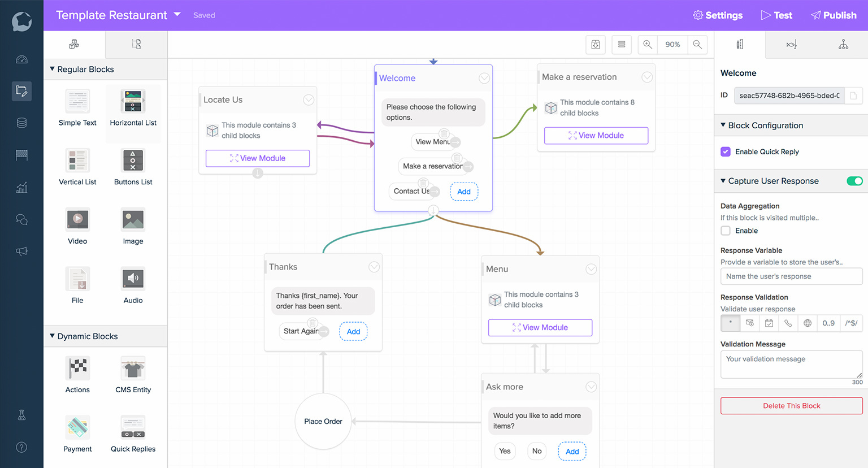The width and height of the screenshot is (868, 468).
Task: Select the URL globe validation option
Action: point(808,323)
